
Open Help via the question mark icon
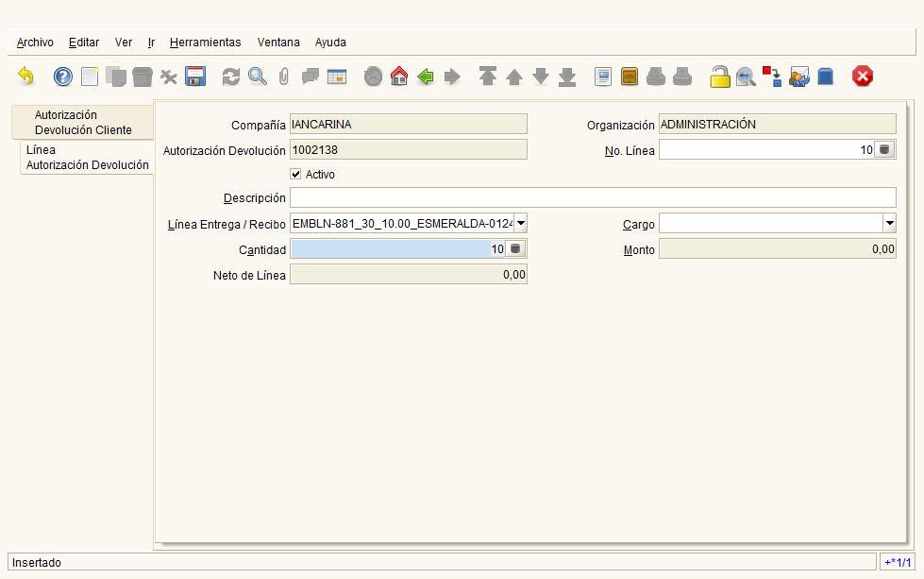coord(62,77)
